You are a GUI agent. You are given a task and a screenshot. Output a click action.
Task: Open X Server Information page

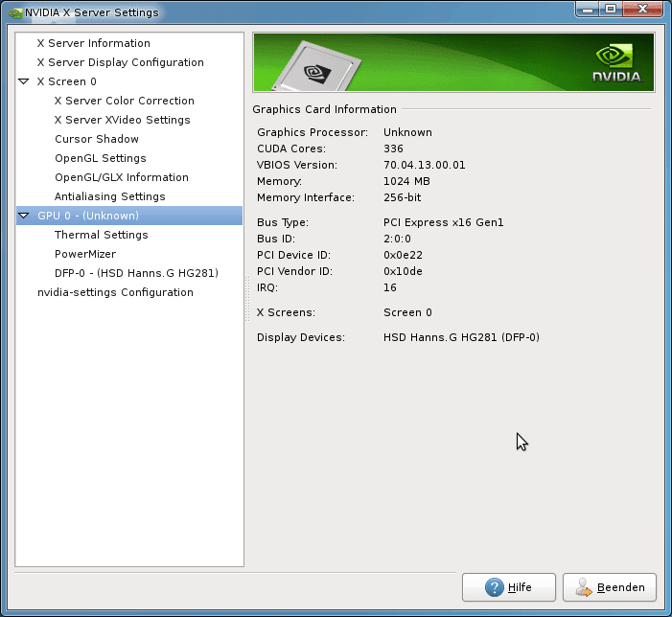click(93, 43)
